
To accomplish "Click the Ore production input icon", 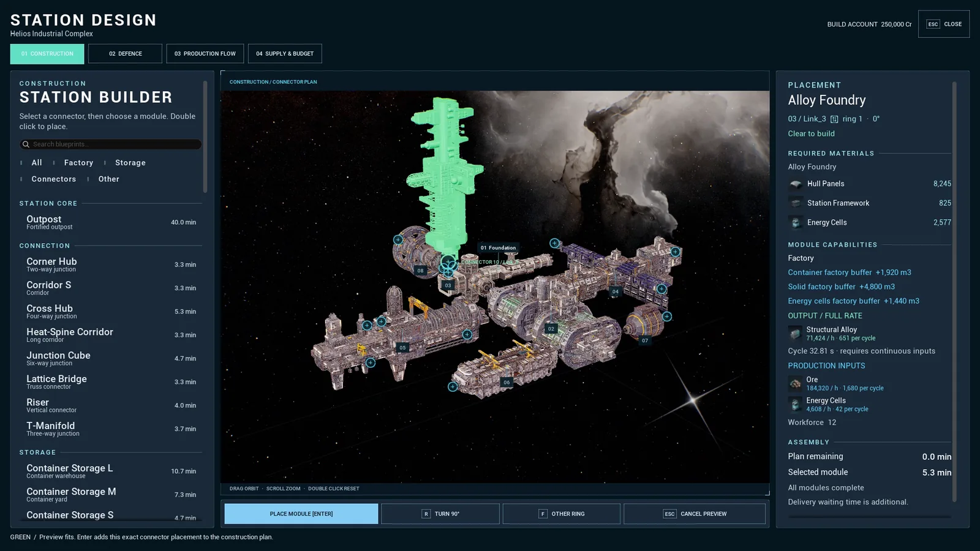I will 795,384.
